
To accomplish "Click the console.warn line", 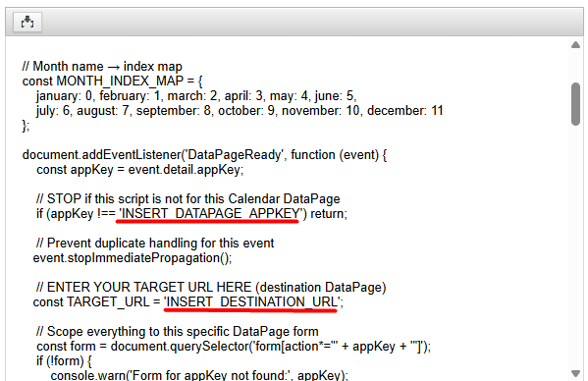I will (x=199, y=375).
